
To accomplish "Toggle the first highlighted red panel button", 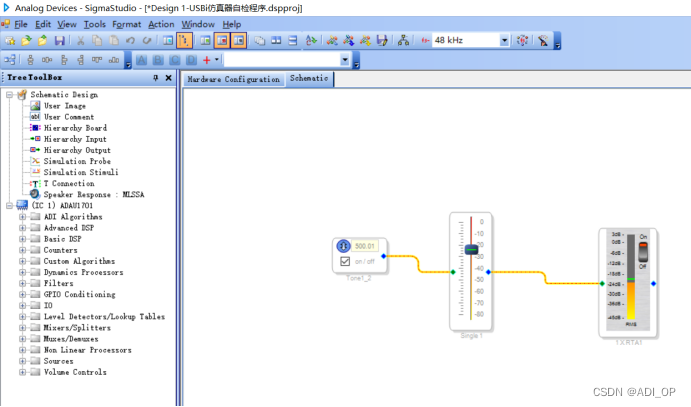I will pos(222,41).
